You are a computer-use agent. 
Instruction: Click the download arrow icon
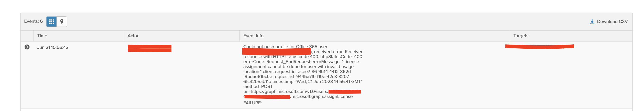point(592,22)
